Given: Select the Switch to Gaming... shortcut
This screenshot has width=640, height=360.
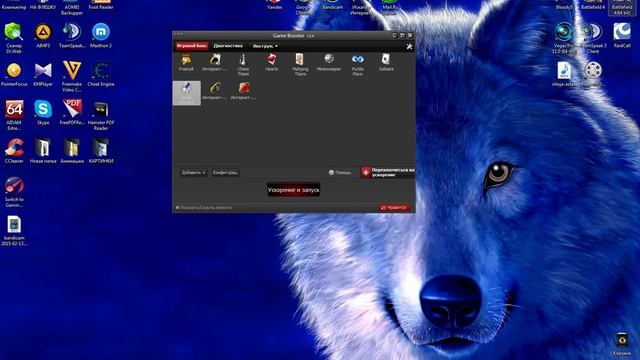Looking at the screenshot, I should click(14, 193).
